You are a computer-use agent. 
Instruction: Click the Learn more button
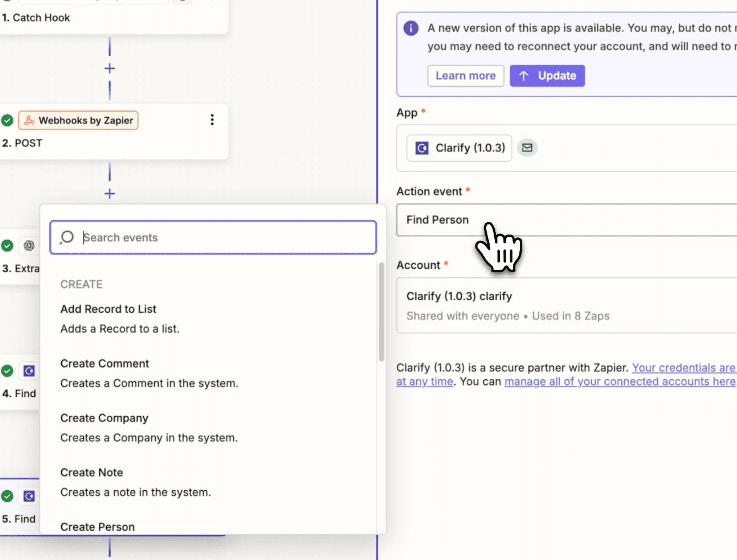tap(465, 76)
